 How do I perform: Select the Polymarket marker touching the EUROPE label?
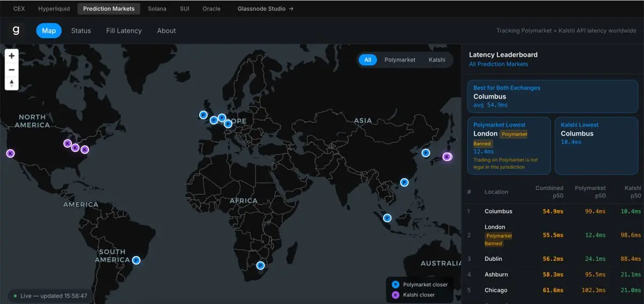click(x=222, y=117)
